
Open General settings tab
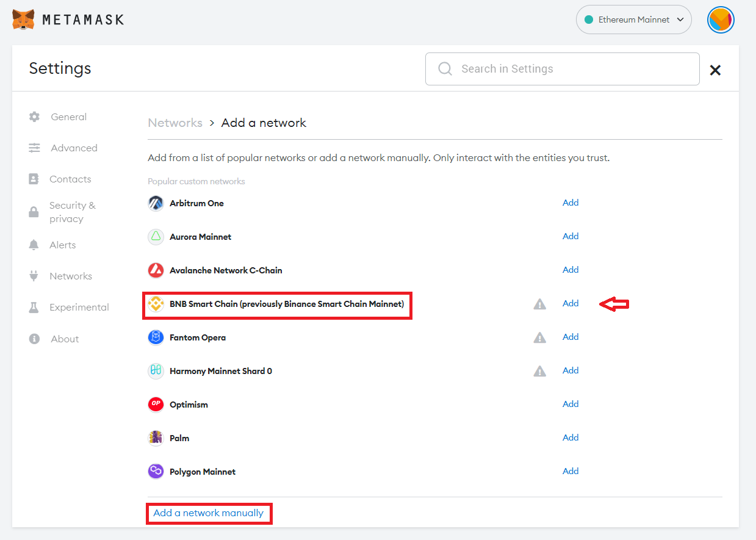(68, 117)
